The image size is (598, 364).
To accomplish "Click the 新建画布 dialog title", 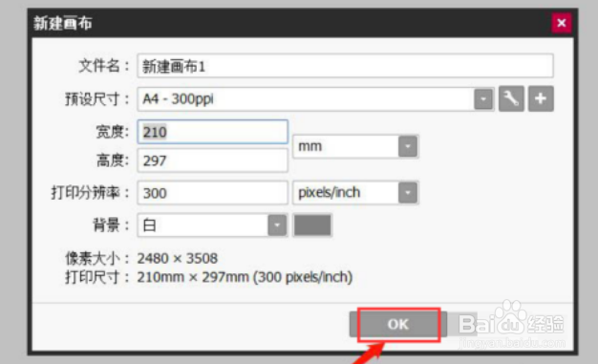I will coord(63,23).
